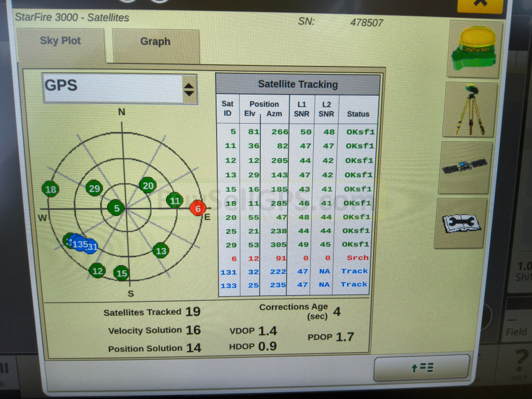Open the StarFire receiver dome icon
Screen dimensions: 532x399
click(x=474, y=48)
